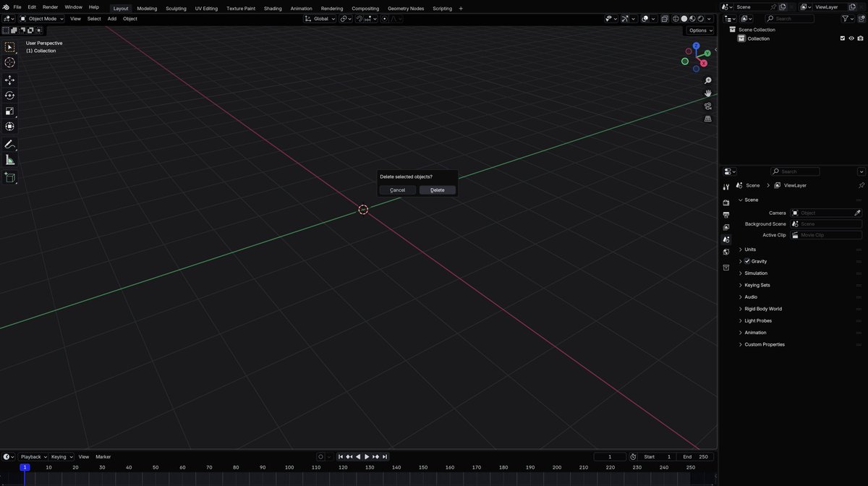Viewport: 868px width, 486px height.
Task: Click the eyedropper beside Camera field
Action: pos(858,213)
